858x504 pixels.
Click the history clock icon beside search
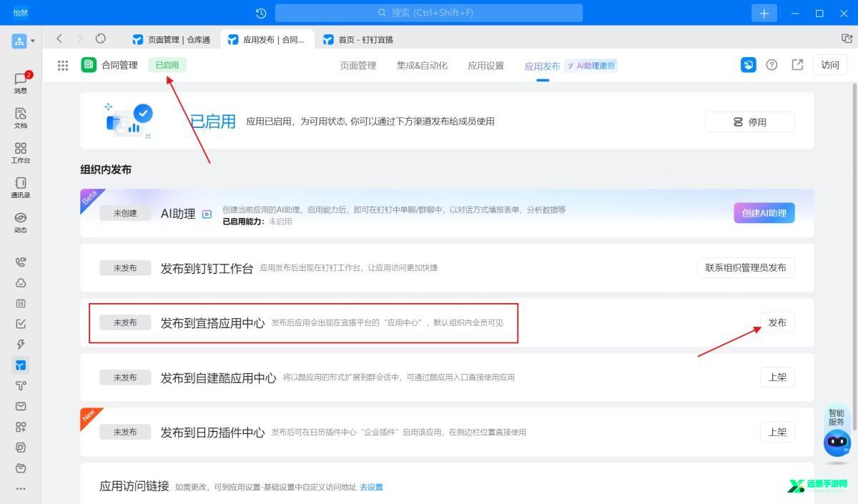click(x=261, y=13)
